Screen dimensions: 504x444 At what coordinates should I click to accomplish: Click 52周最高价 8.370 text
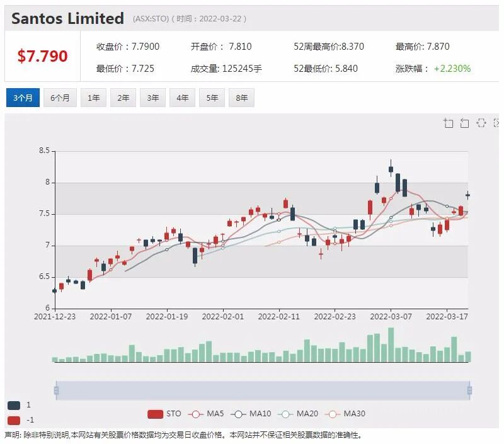tap(329, 47)
